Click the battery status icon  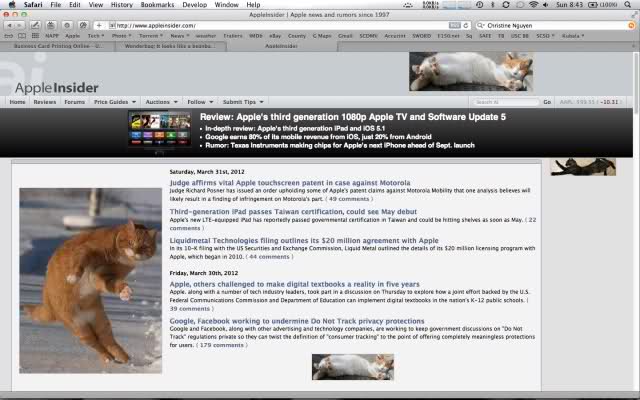593,5
